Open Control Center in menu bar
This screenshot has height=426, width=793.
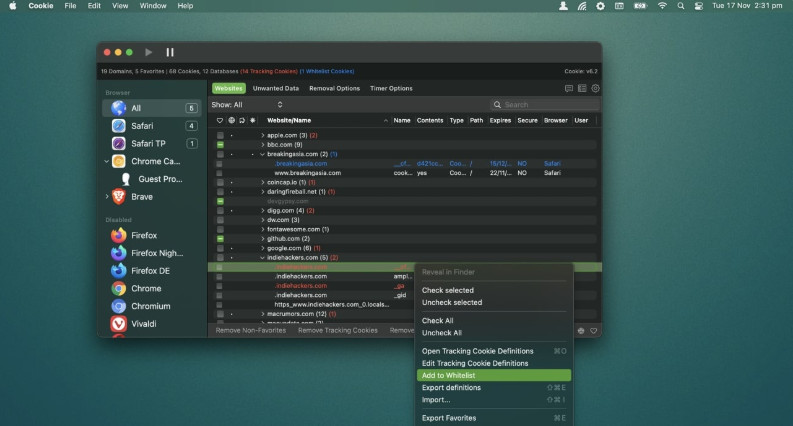698,6
